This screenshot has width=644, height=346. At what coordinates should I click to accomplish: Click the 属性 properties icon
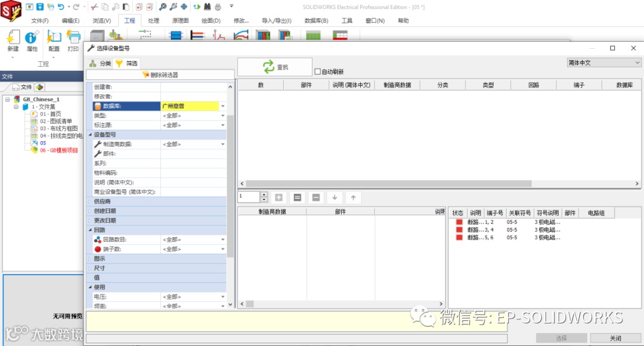(x=32, y=38)
